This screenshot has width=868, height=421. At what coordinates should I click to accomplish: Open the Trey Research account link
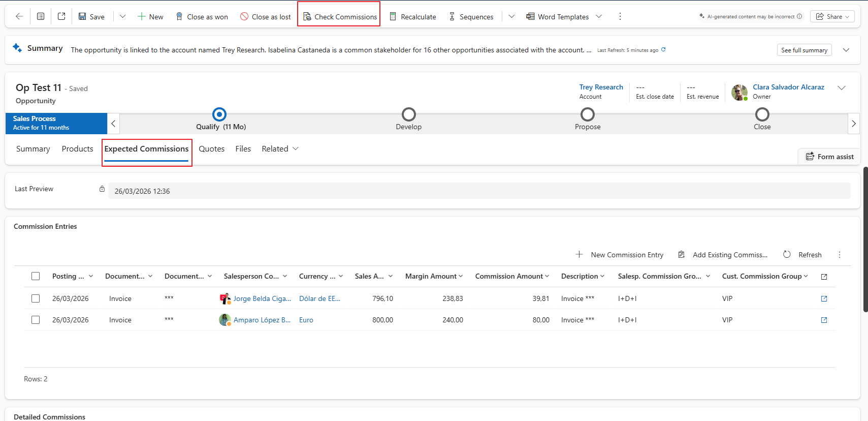tap(601, 87)
